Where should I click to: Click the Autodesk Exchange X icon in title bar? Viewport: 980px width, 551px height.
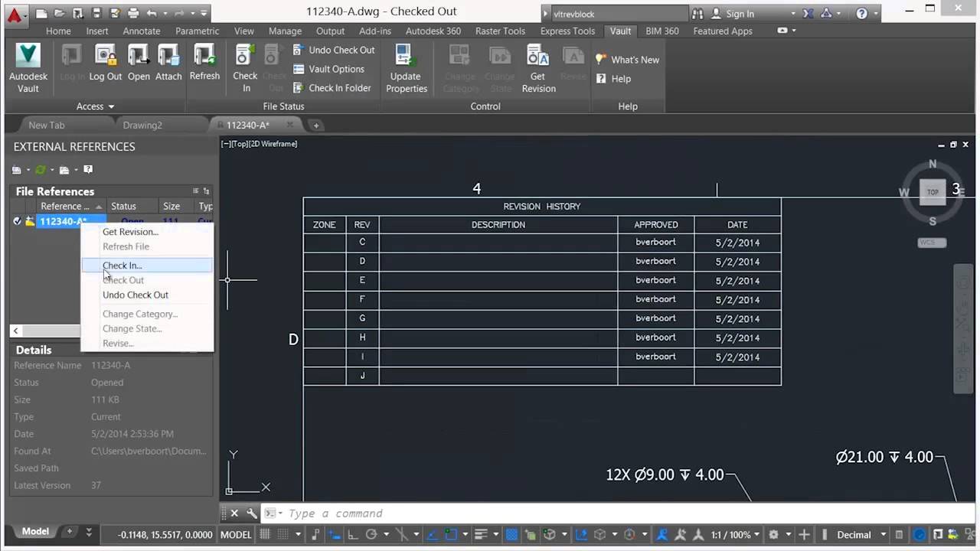(810, 13)
